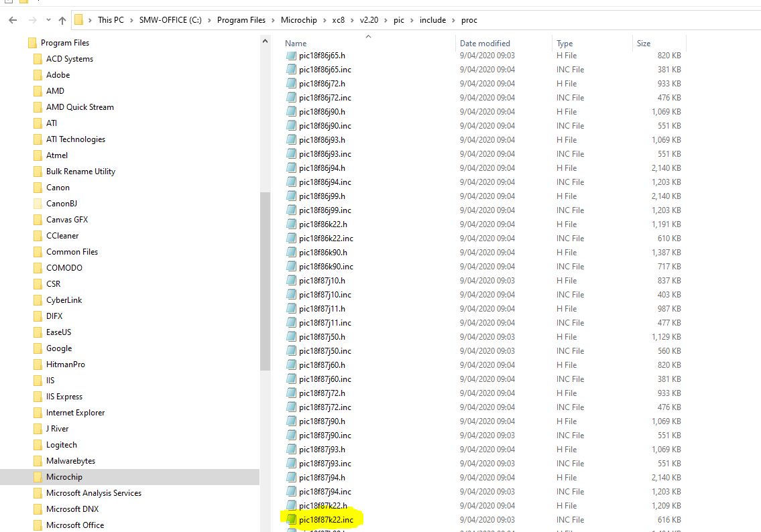Click the CanonBJ folder icon
This screenshot has width=761, height=532.
[38, 204]
